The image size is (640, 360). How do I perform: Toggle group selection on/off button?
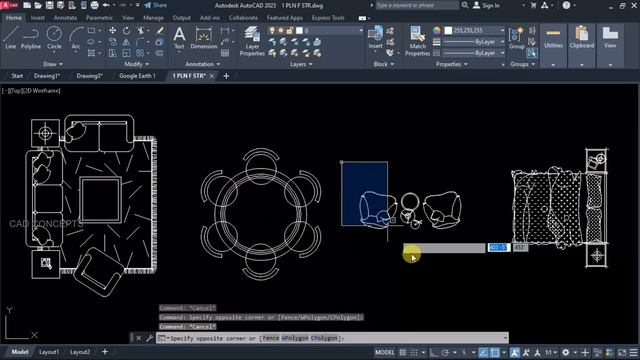tap(532, 53)
